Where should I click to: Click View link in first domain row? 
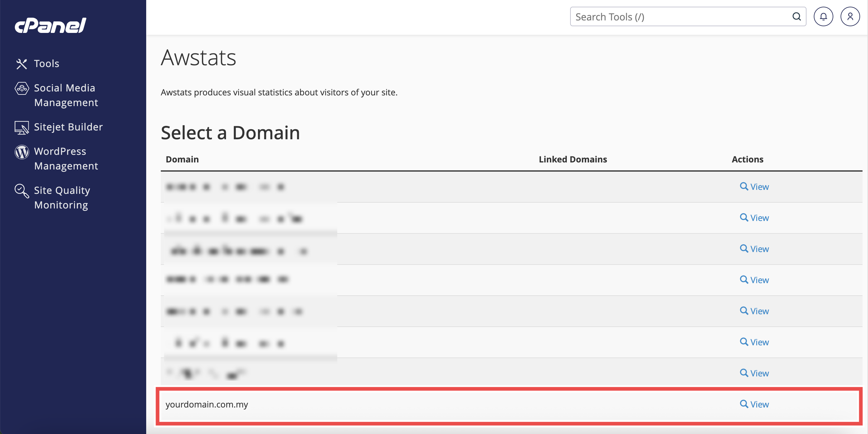pos(759,187)
